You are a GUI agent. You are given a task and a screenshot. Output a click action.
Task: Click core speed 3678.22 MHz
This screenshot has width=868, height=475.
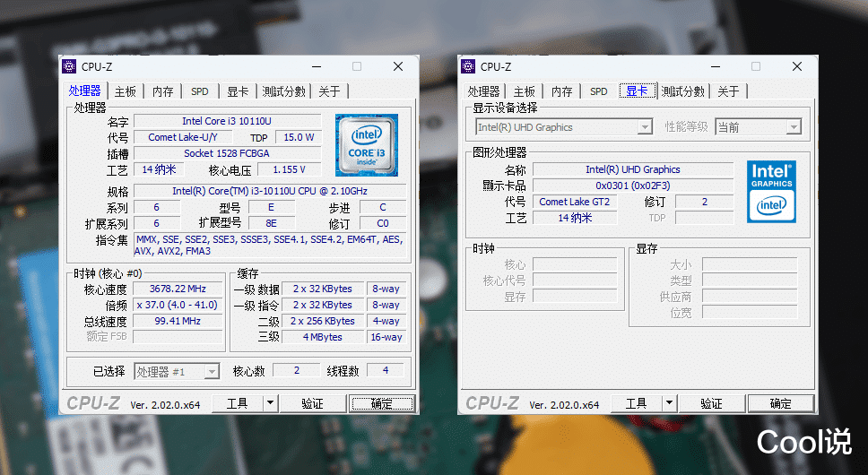pos(178,289)
